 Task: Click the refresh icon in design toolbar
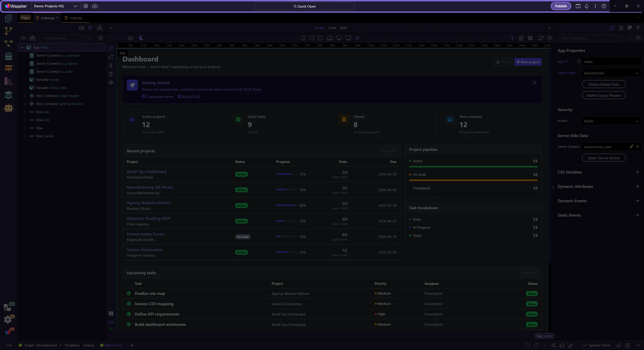[541, 38]
